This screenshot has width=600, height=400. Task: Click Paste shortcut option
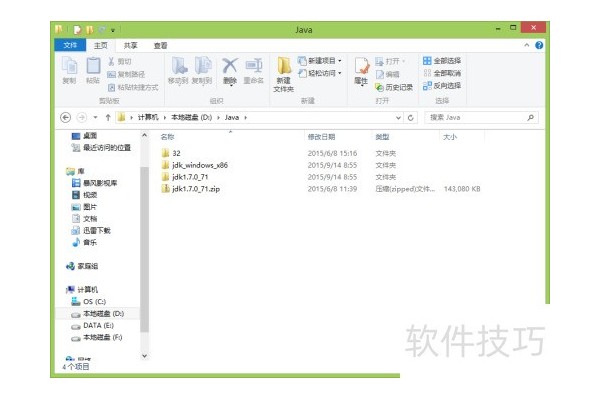[133, 87]
